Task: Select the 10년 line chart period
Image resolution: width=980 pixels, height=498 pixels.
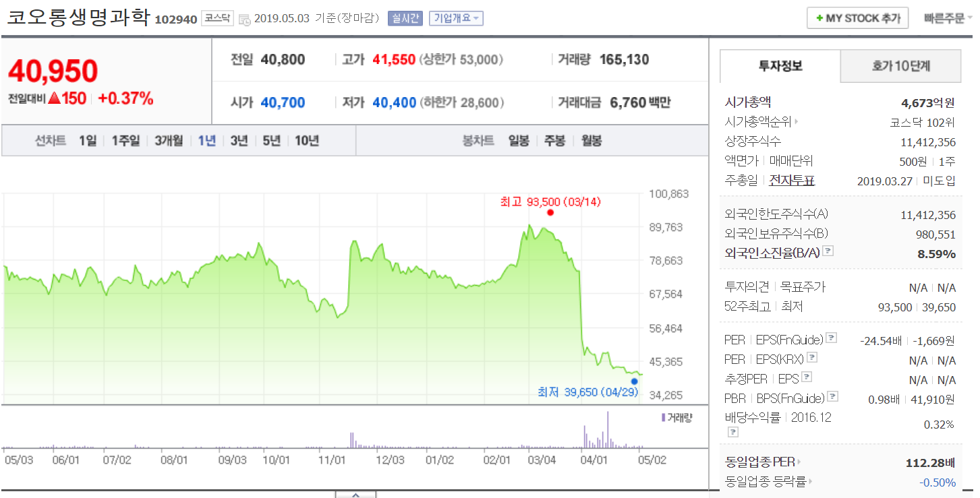Action: click(x=307, y=141)
